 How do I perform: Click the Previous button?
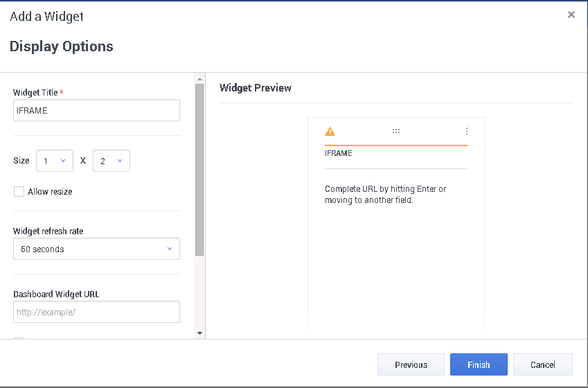point(411,364)
